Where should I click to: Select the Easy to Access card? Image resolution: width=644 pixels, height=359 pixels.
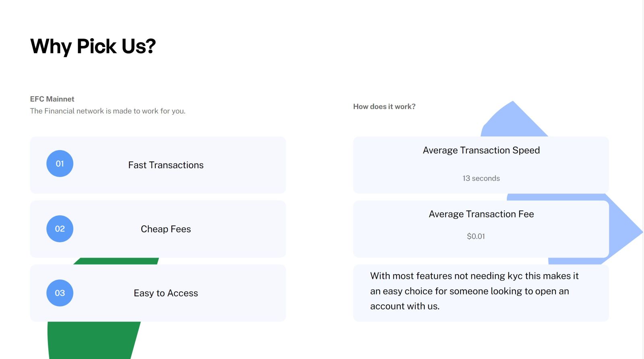tap(158, 293)
